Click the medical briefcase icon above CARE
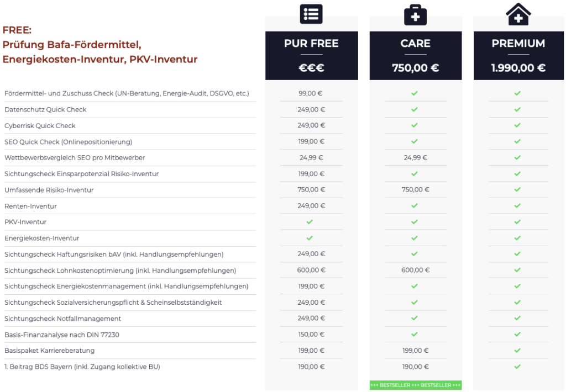Viewport: 566px width, 392px height. [x=415, y=15]
